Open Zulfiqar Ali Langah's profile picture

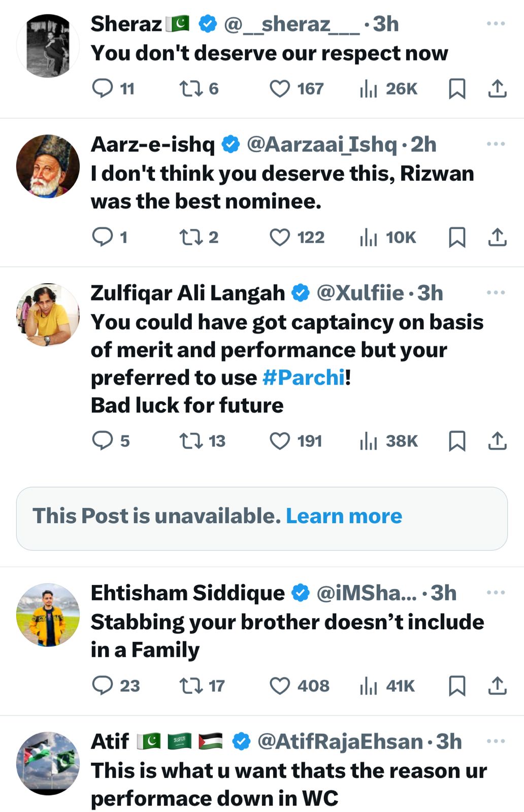click(48, 315)
